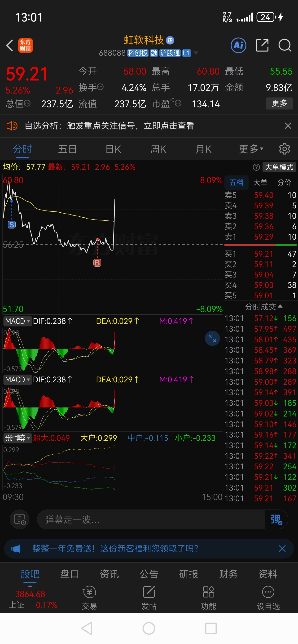Tap the 弹幕走一波 input field
The height and width of the screenshot is (644, 298).
[x=151, y=519]
